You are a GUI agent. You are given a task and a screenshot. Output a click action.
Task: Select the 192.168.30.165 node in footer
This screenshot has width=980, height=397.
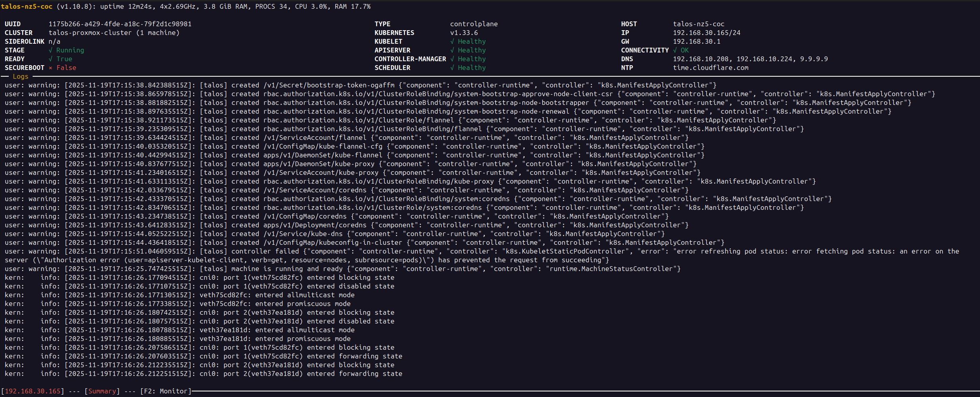point(32,391)
